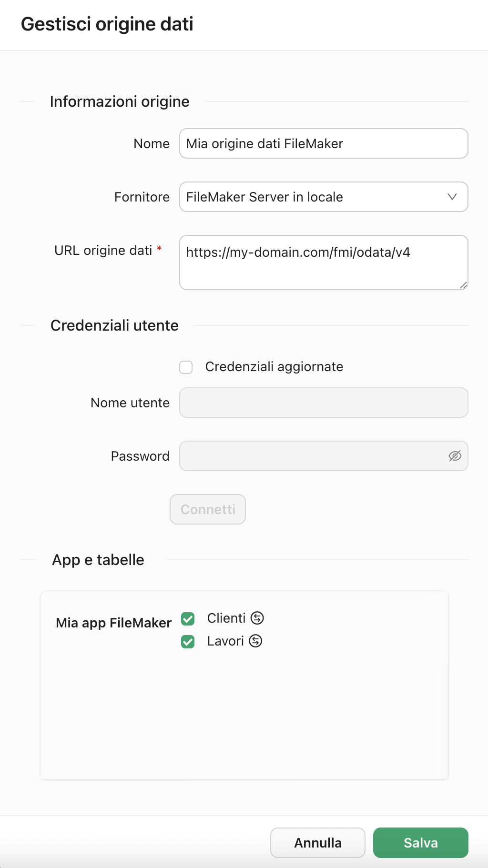Viewport: 488px width, 868px height.
Task: Click the sync icon next to Lavori
Action: click(x=255, y=641)
